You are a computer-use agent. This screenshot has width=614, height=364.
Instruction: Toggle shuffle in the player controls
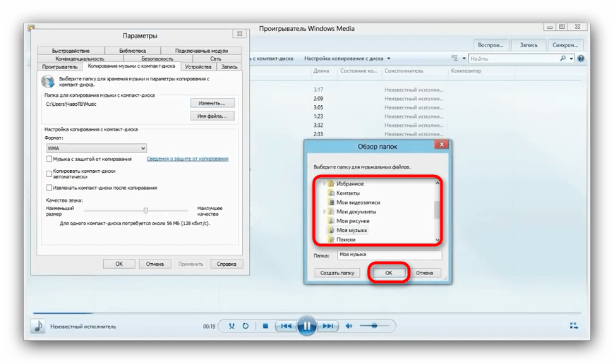coord(231,326)
